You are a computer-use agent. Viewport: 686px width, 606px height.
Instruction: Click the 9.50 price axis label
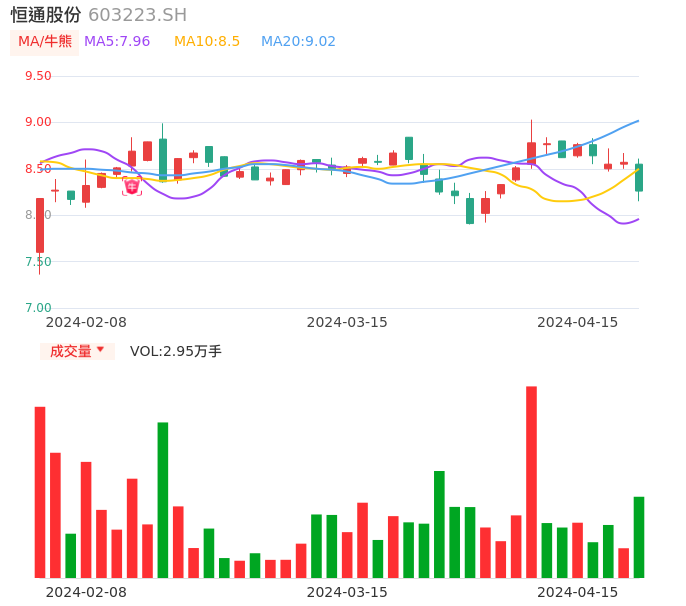click(37, 76)
